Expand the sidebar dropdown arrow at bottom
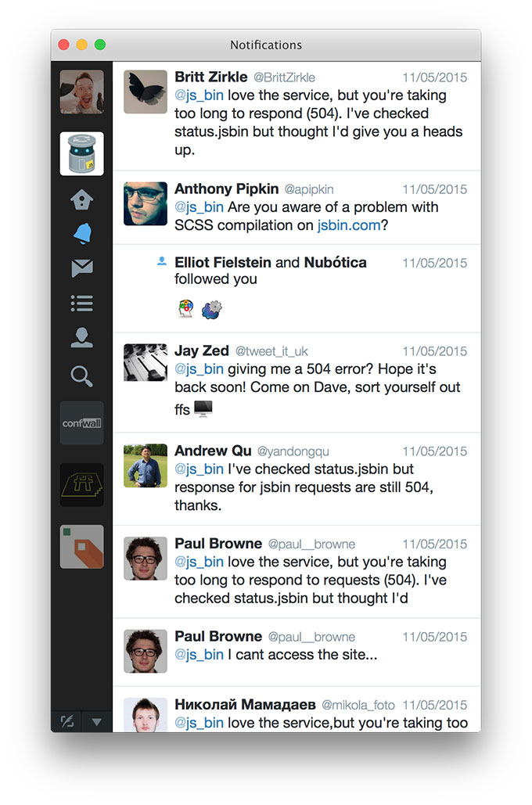This screenshot has width=532, height=805. point(96,722)
